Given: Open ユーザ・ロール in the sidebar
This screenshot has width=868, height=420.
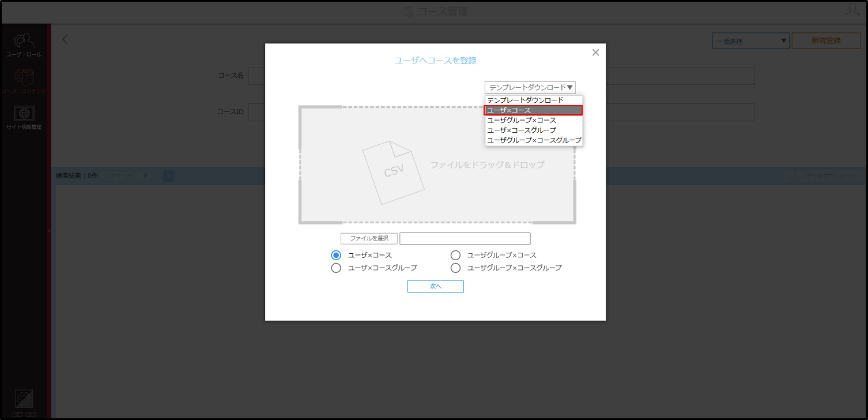Looking at the screenshot, I should 24,45.
